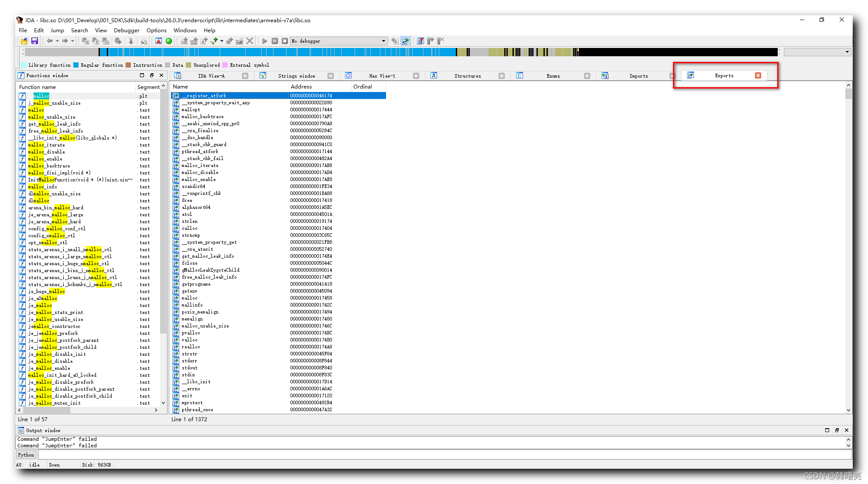Open the dropdown next to the string icon
The height and width of the screenshot is (484, 868).
222,41
